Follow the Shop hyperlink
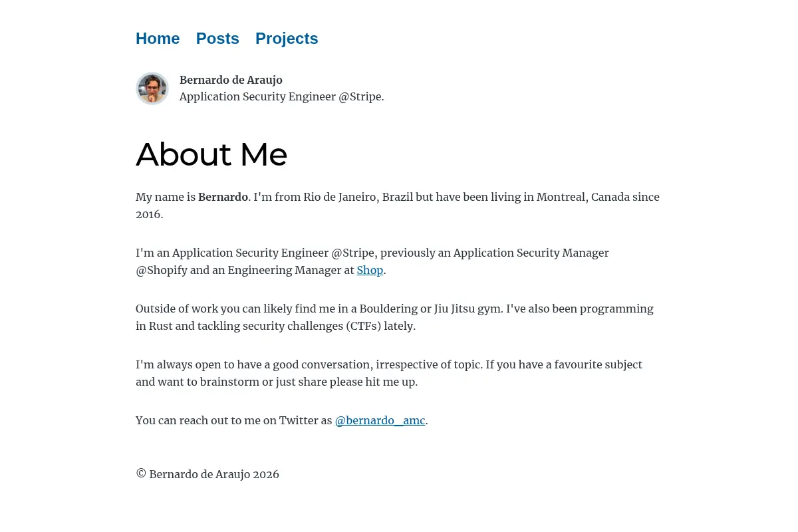Screen dimensions: 798x532 [370, 270]
